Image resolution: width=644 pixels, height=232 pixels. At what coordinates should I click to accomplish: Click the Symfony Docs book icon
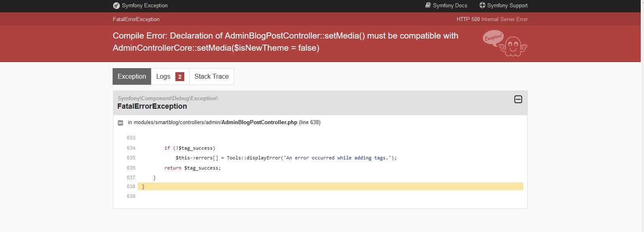[x=428, y=5]
